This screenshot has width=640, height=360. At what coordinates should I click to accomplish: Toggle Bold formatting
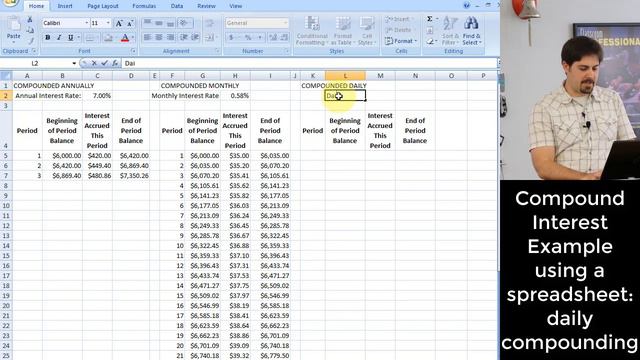click(47, 38)
